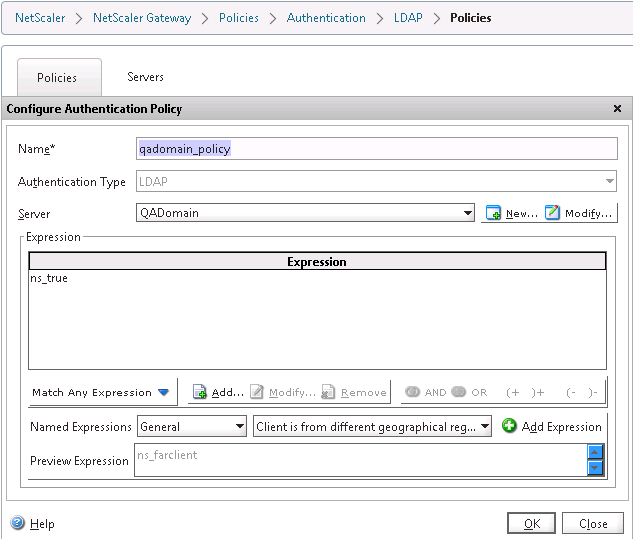Viewport: 633px width, 539px height.
Task: Click the New server icon button
Action: point(493,213)
